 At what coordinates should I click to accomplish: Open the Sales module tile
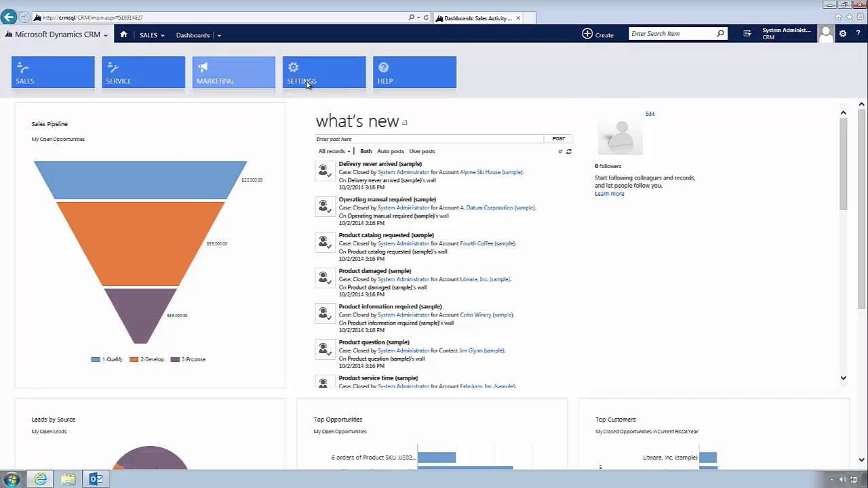point(53,72)
